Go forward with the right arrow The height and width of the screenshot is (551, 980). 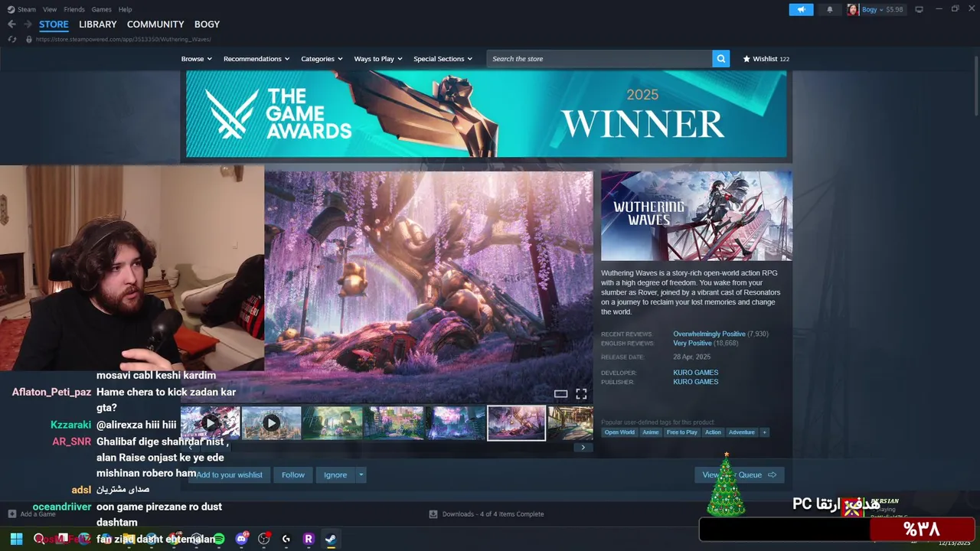tap(28, 24)
